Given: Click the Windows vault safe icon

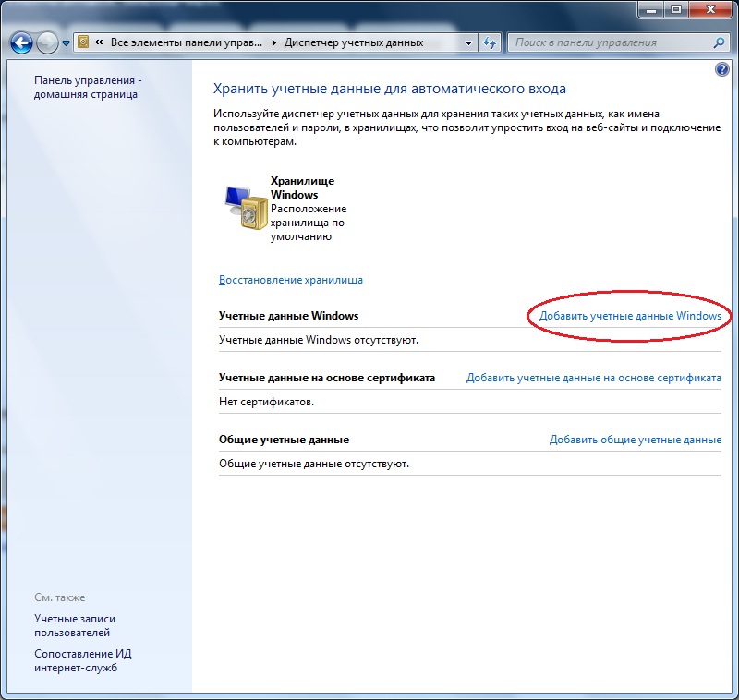Looking at the screenshot, I should point(246,207).
